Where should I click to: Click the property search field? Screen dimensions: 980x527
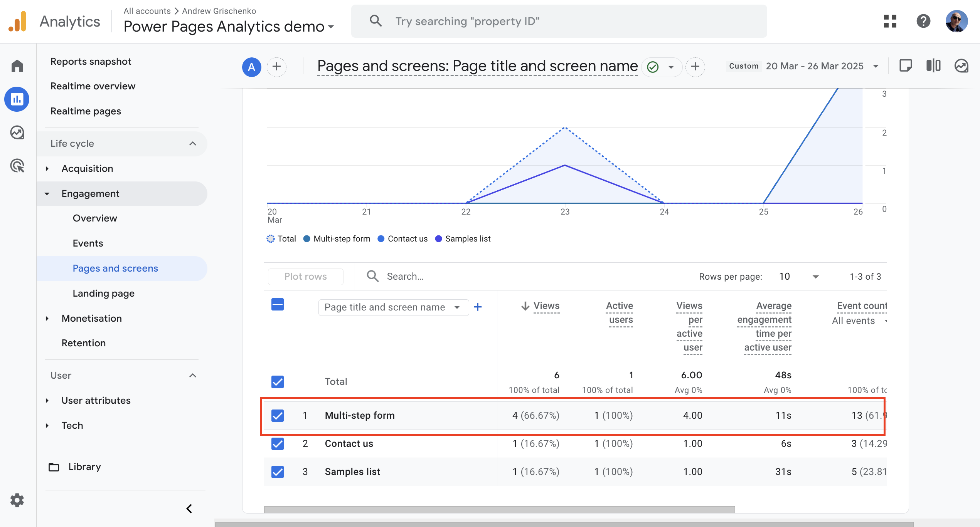(540, 21)
